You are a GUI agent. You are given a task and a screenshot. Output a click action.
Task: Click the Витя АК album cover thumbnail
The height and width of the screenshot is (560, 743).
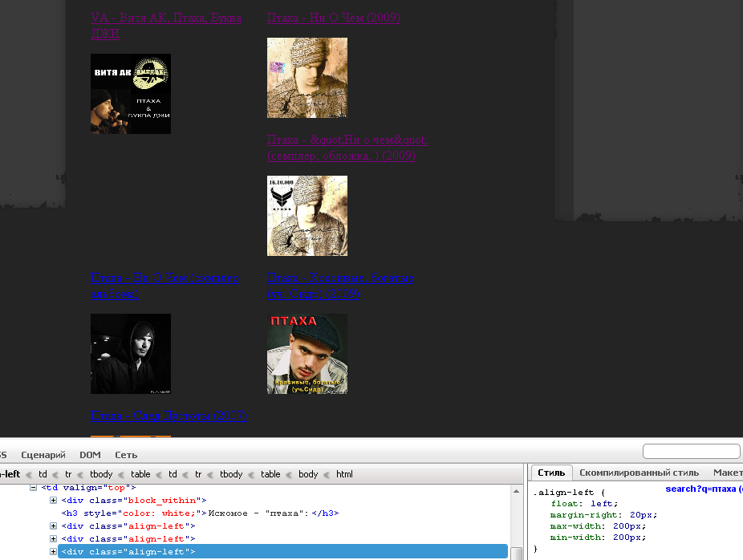tap(131, 94)
